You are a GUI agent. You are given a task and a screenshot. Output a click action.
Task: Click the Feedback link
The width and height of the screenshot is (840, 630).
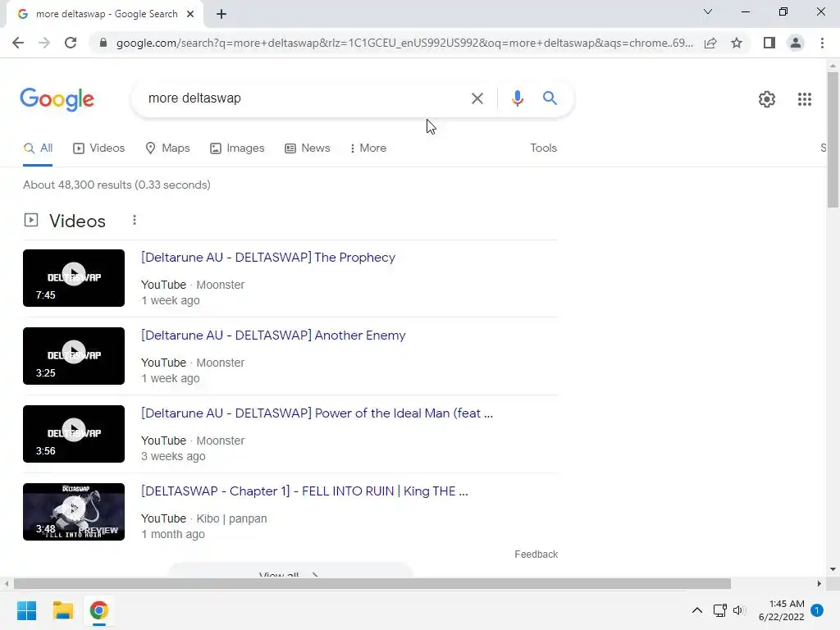(536, 555)
